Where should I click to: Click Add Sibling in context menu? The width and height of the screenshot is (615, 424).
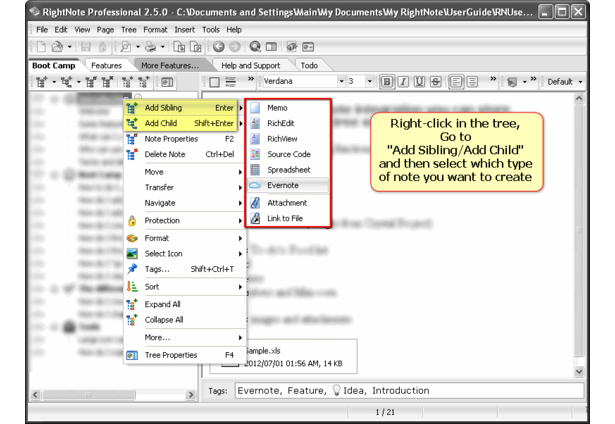[181, 107]
